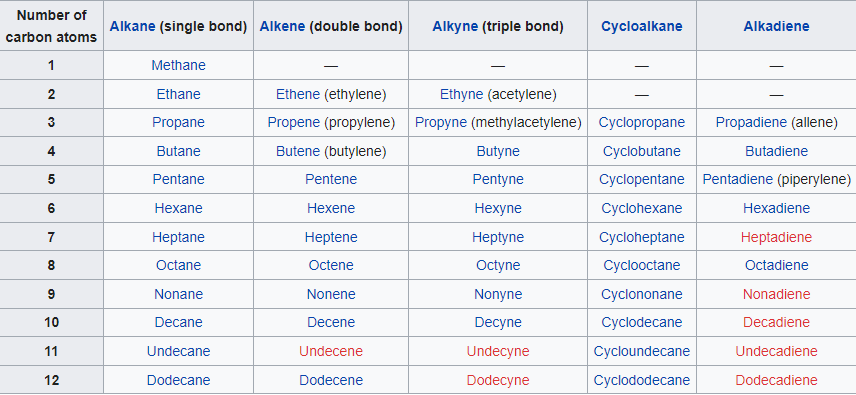This screenshot has height=395, width=856.
Task: Click the Methane link
Action: click(x=179, y=65)
